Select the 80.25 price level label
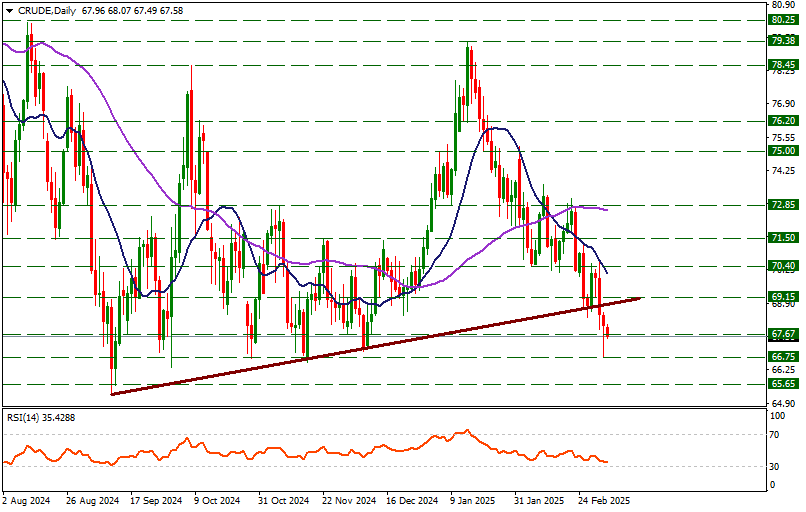Viewport: 806px width, 512px height. click(x=784, y=20)
